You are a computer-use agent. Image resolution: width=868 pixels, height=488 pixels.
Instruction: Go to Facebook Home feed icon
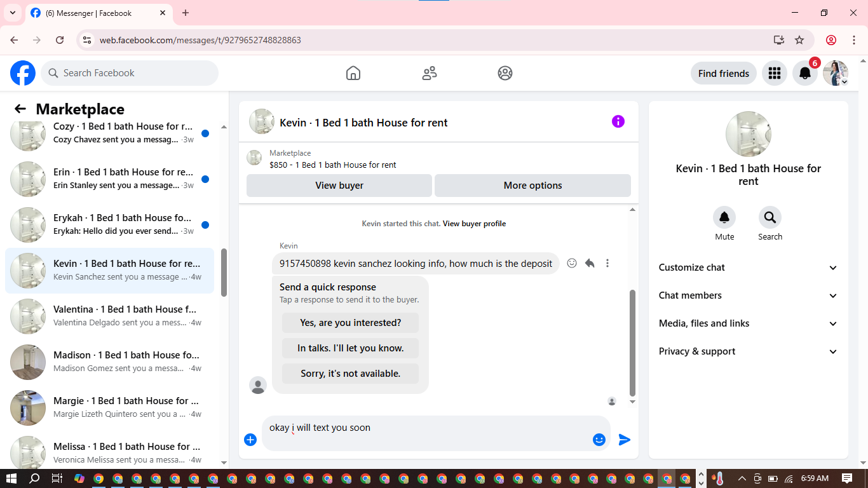[x=353, y=73]
